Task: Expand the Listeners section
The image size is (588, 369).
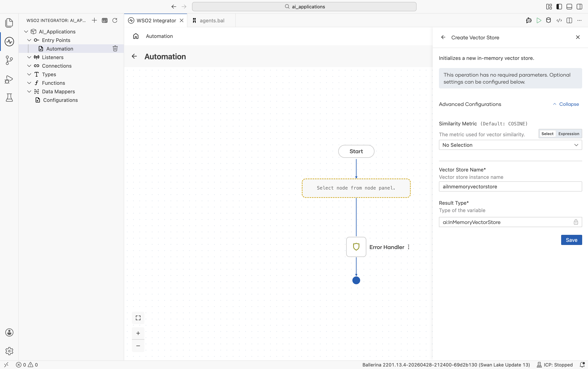Action: point(29,57)
